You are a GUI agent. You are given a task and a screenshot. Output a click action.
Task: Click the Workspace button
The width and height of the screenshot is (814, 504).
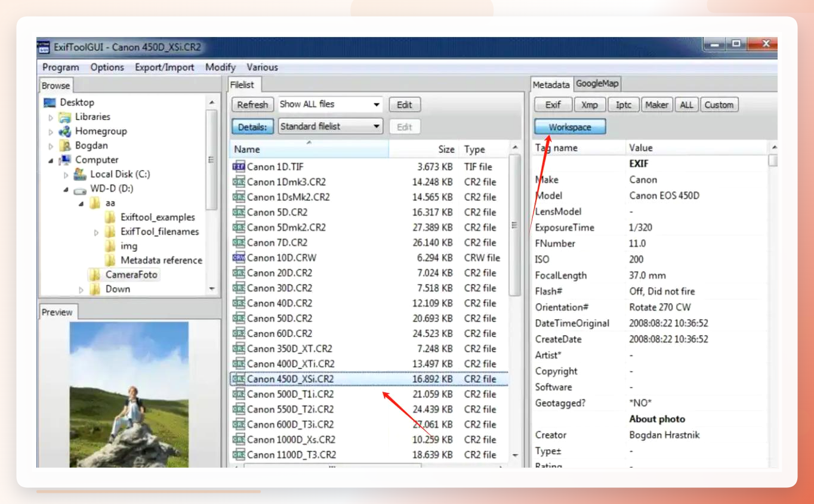(x=570, y=127)
